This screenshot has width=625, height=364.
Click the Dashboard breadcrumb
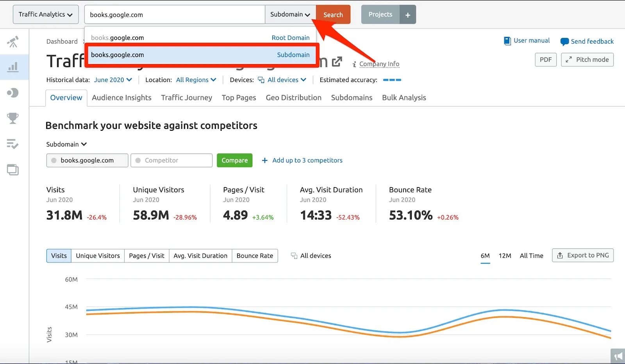[x=62, y=41]
